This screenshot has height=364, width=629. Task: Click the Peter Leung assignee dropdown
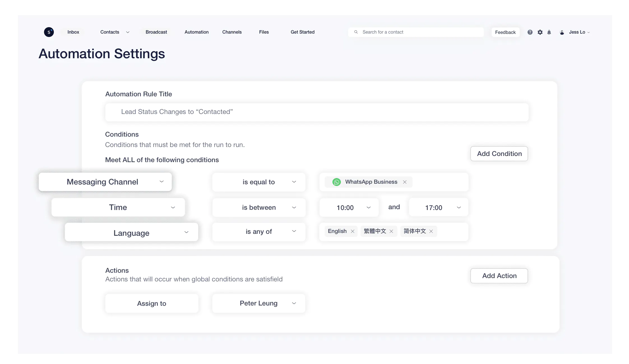point(259,303)
